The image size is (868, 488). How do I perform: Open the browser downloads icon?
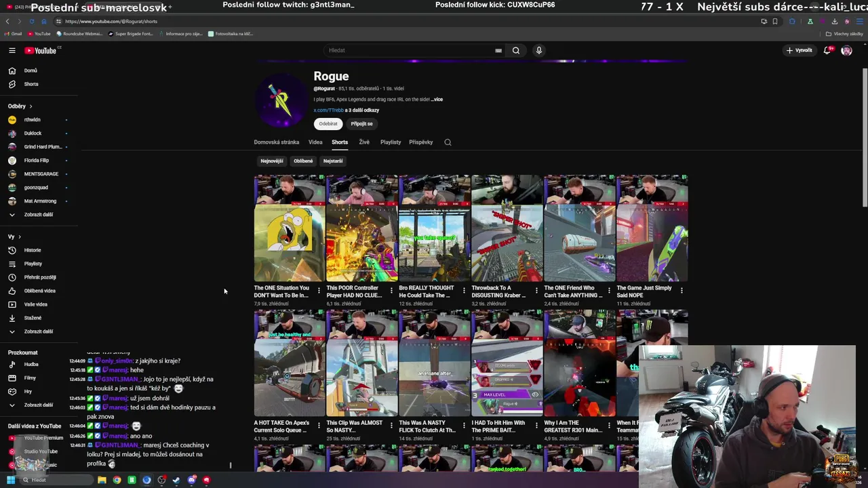tap(835, 21)
